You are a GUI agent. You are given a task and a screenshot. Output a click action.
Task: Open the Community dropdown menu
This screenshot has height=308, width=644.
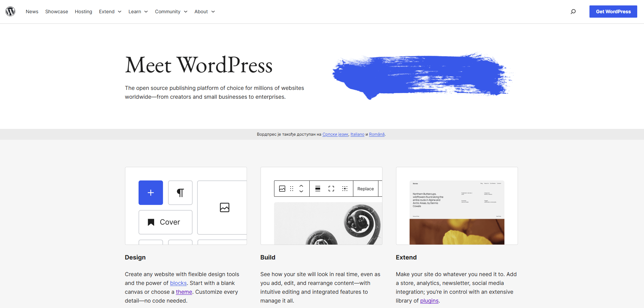(x=171, y=12)
